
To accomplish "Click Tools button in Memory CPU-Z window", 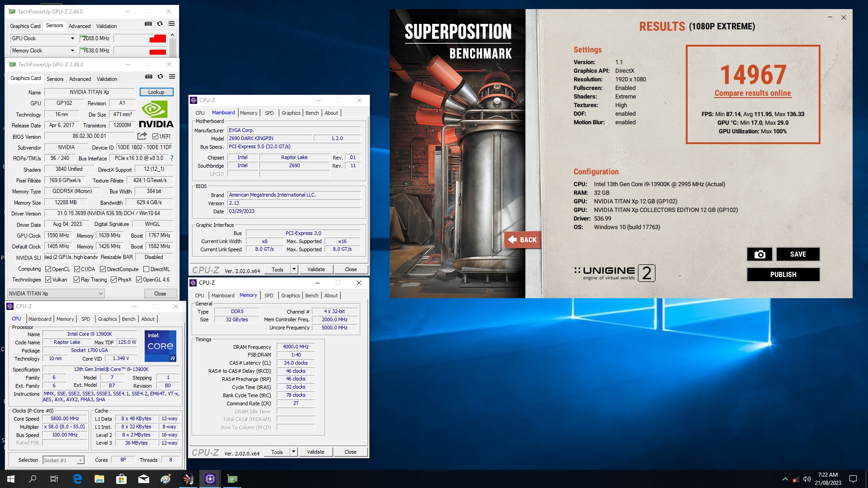I will pyautogui.click(x=277, y=452).
